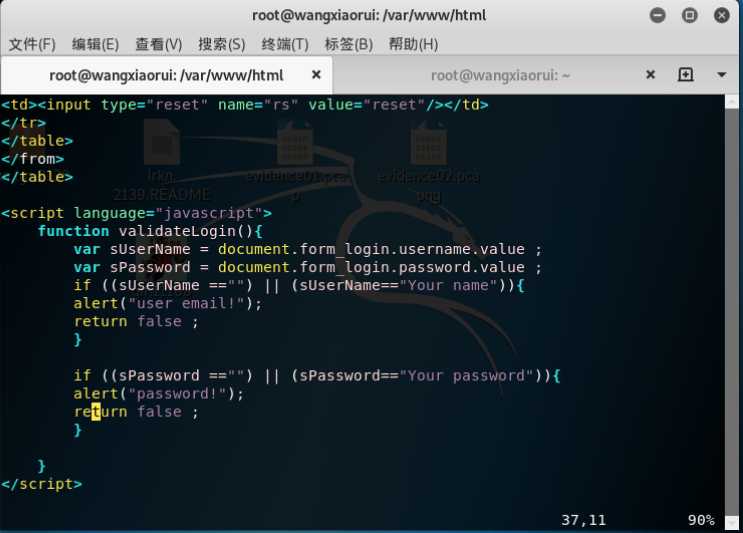Open the 编辑(E) menu
Viewport: 743px width, 533px height.
(95, 44)
